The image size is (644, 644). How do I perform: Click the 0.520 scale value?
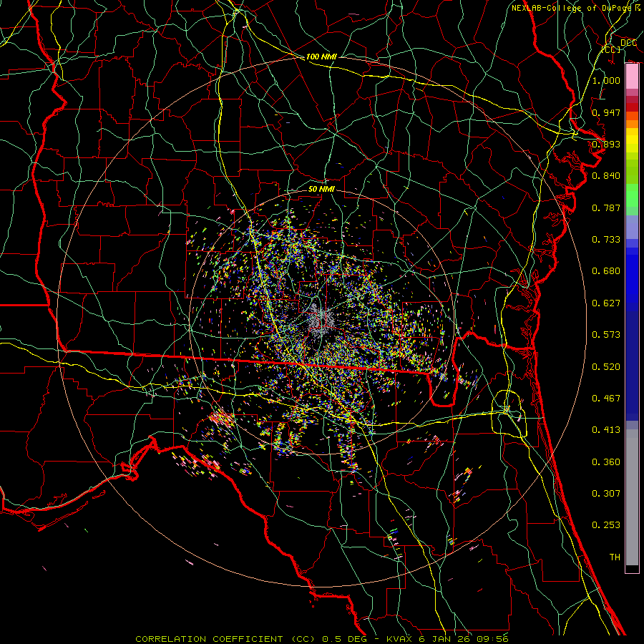pos(606,367)
